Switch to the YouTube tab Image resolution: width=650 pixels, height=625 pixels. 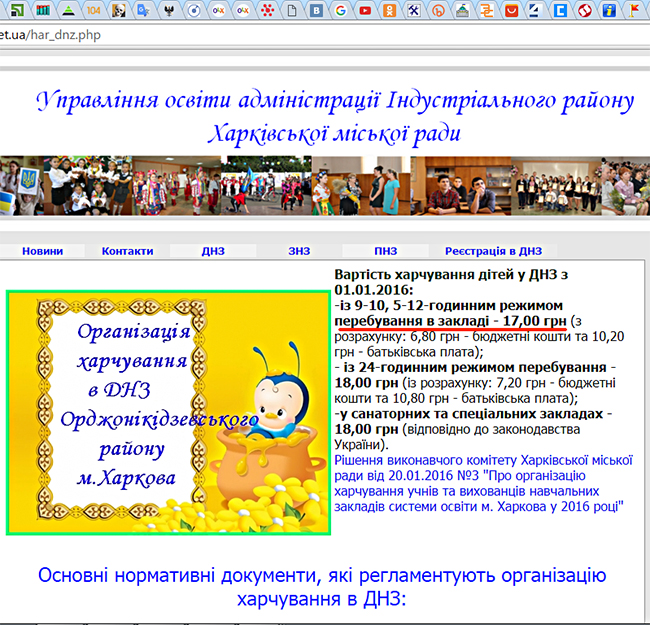coord(365,10)
